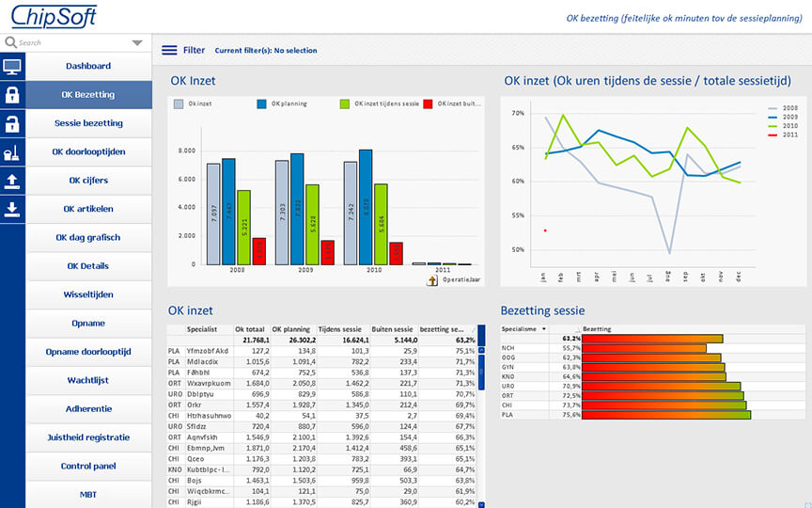
Task: Open the Control panel item
Action: point(88,466)
